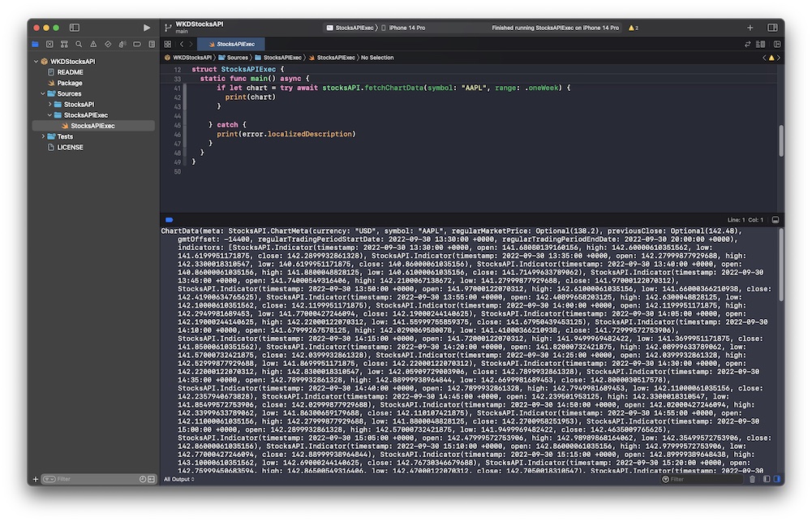Clear the console with trash icon
Screen dimensions: 812x522
pos(752,480)
